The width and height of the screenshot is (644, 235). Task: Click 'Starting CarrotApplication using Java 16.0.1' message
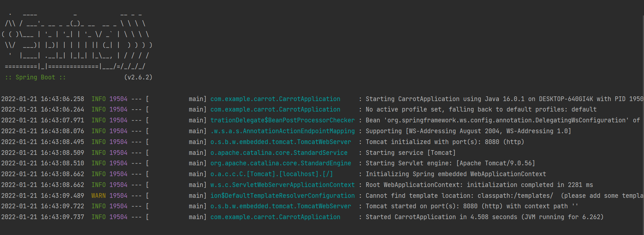[x=505, y=99]
